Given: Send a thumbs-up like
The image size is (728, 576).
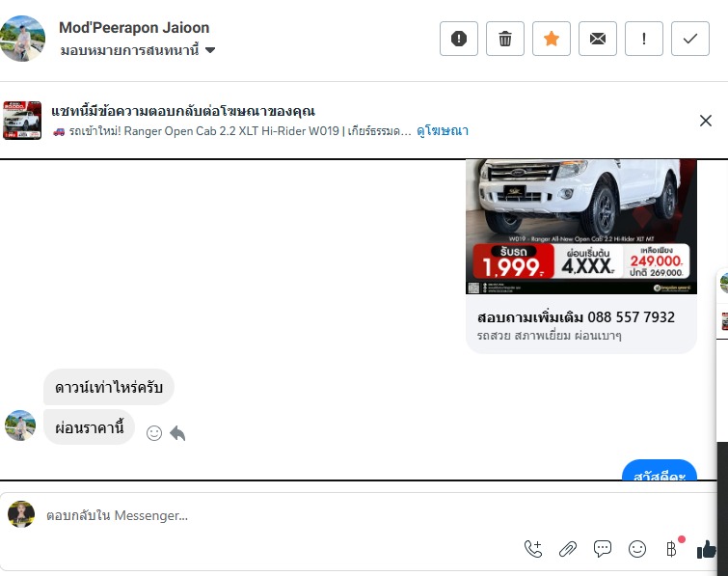Looking at the screenshot, I should click(x=707, y=550).
